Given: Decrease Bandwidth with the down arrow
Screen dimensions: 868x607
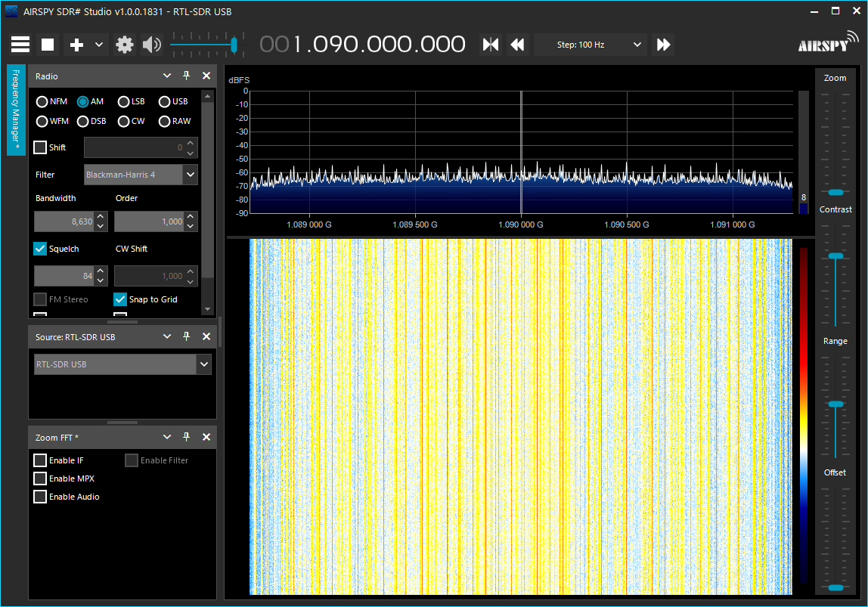Looking at the screenshot, I should [101, 226].
